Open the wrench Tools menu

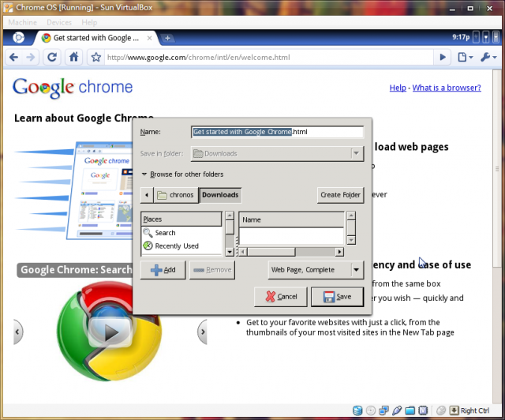click(488, 58)
